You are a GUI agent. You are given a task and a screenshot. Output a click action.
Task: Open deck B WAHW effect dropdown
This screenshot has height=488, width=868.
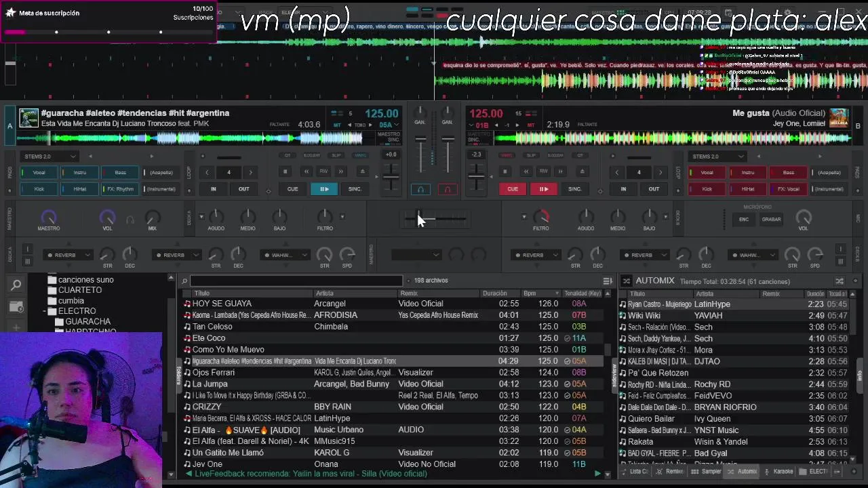click(753, 256)
